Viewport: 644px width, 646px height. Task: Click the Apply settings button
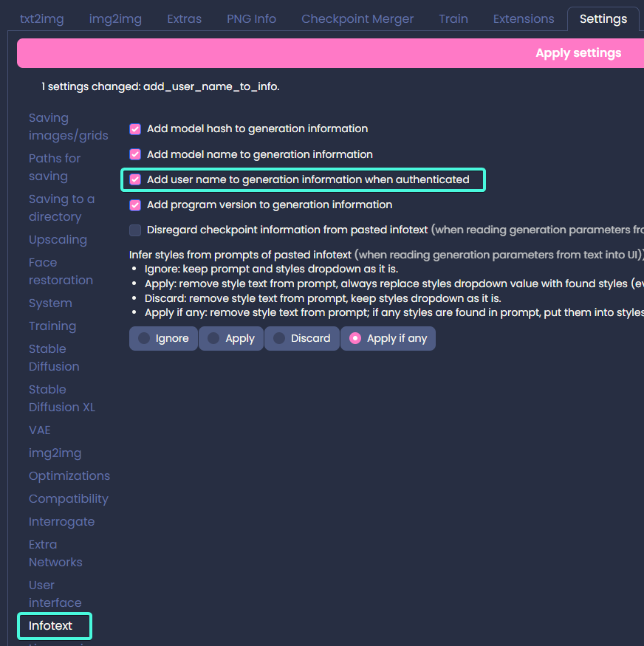578,52
